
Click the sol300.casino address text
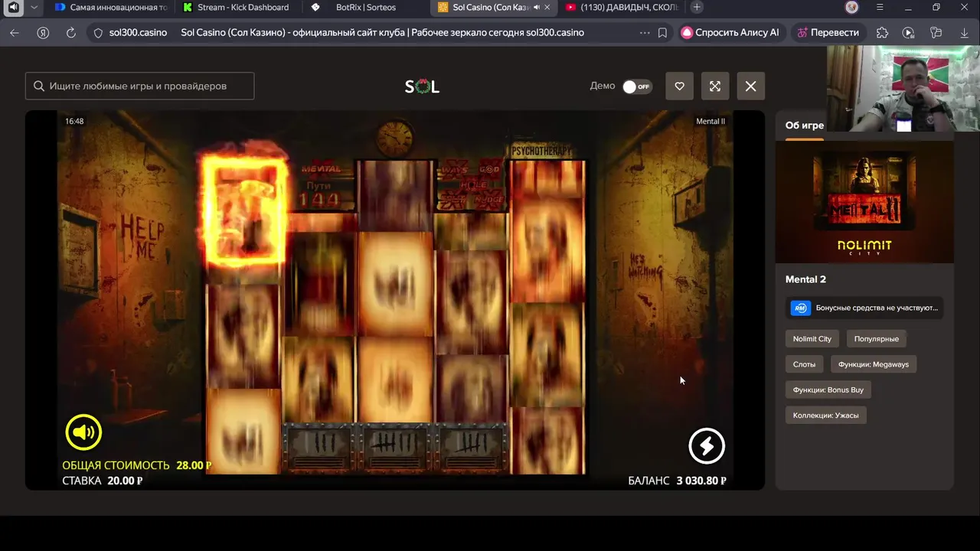click(138, 33)
